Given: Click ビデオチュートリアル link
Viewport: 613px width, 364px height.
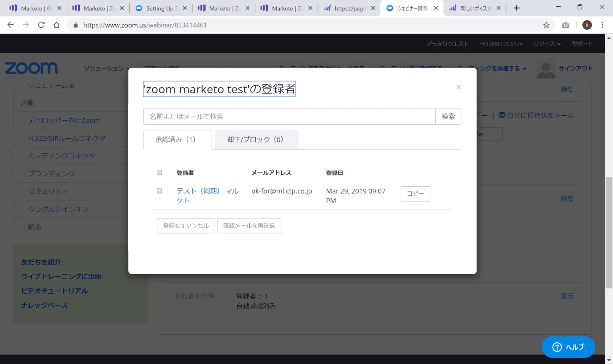Looking at the screenshot, I should click(x=54, y=291).
